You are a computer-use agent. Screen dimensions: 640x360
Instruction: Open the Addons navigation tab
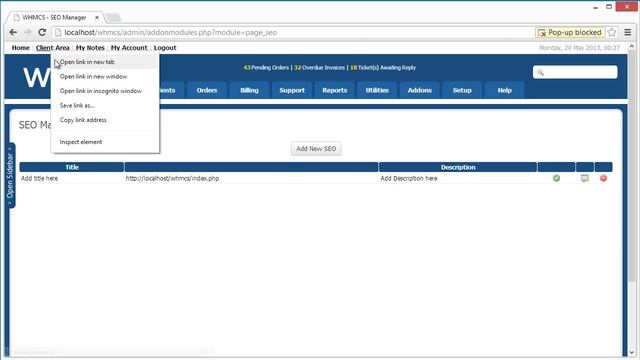(x=420, y=90)
